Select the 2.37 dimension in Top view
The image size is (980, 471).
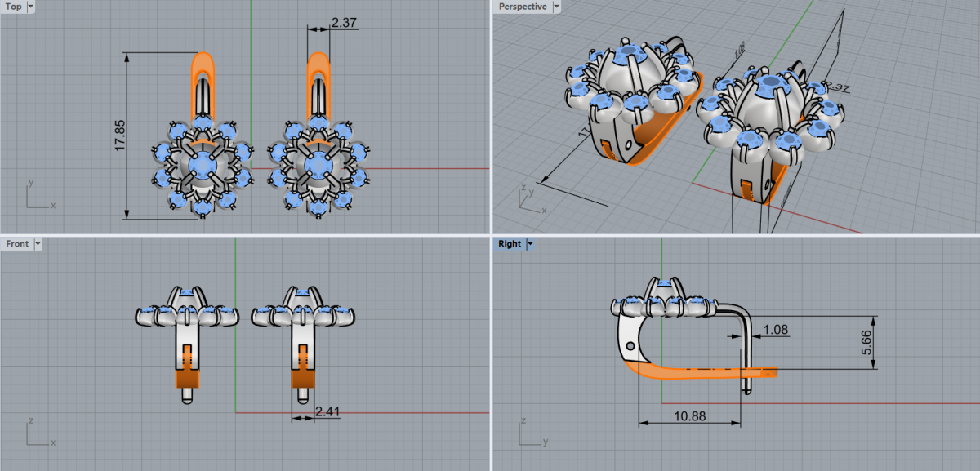[344, 23]
